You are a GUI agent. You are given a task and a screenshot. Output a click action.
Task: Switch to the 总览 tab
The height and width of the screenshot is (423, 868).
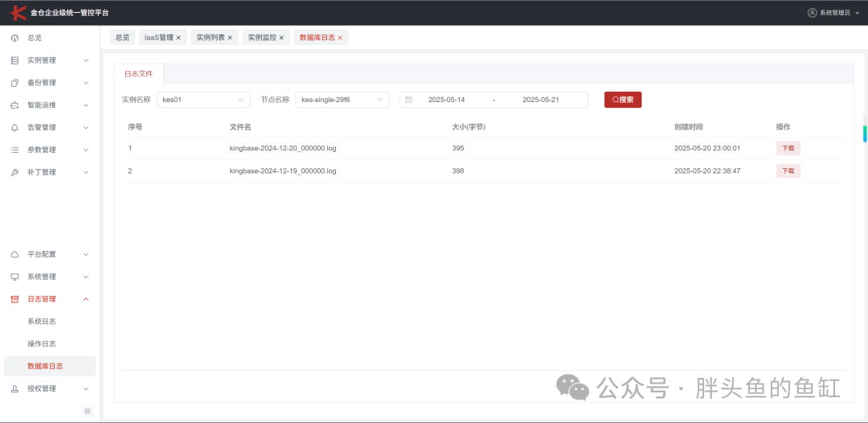click(x=122, y=39)
